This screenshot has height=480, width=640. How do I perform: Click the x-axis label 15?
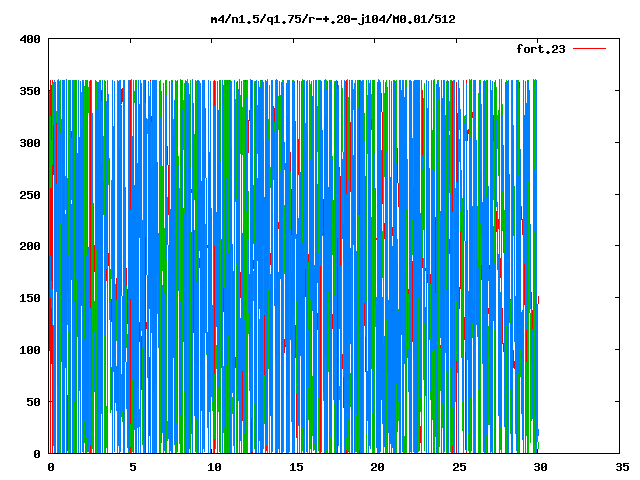296,467
